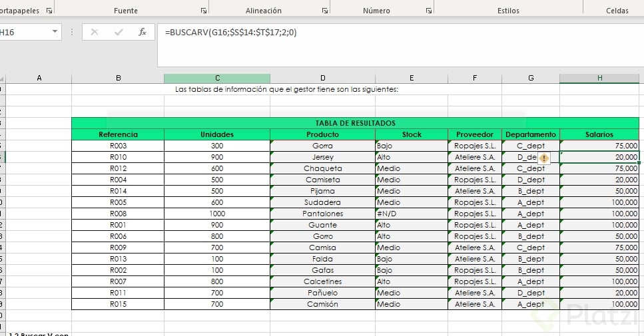Select the Pijama product cell

(x=323, y=191)
